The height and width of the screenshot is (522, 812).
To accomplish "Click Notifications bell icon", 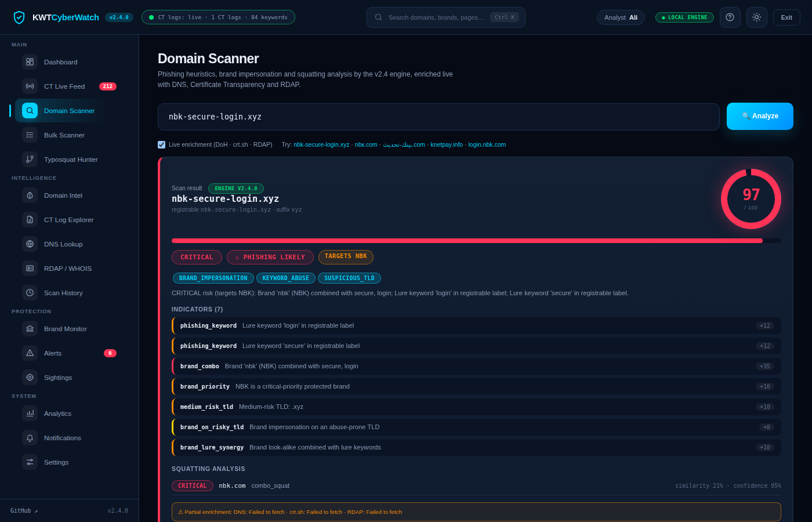I will [x=30, y=438].
